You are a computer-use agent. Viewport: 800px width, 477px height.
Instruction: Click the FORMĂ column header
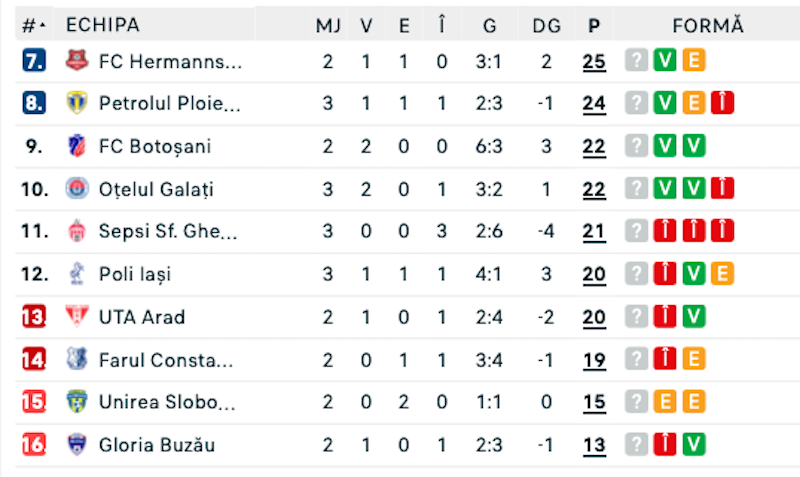point(708,25)
